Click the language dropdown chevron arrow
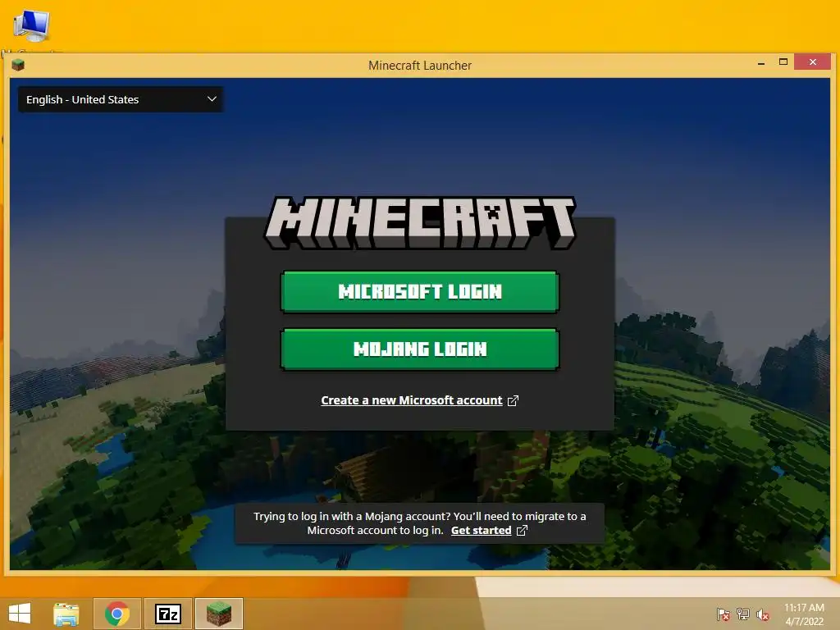This screenshot has height=630, width=840. point(212,99)
